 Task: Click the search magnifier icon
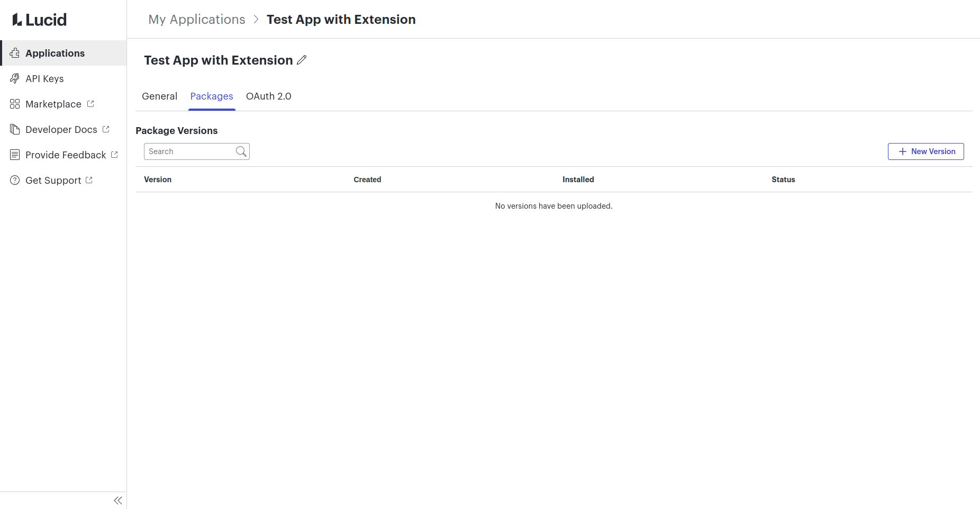point(241,151)
